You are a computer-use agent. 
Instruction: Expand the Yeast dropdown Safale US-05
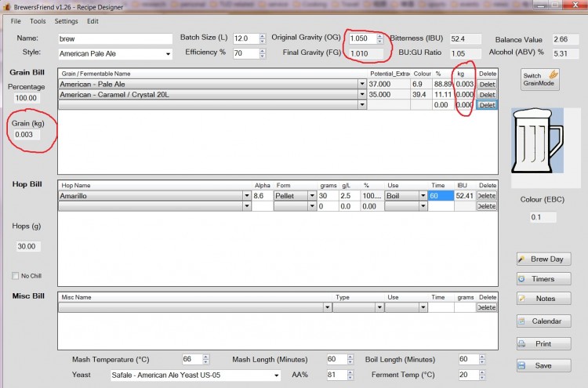(276, 375)
